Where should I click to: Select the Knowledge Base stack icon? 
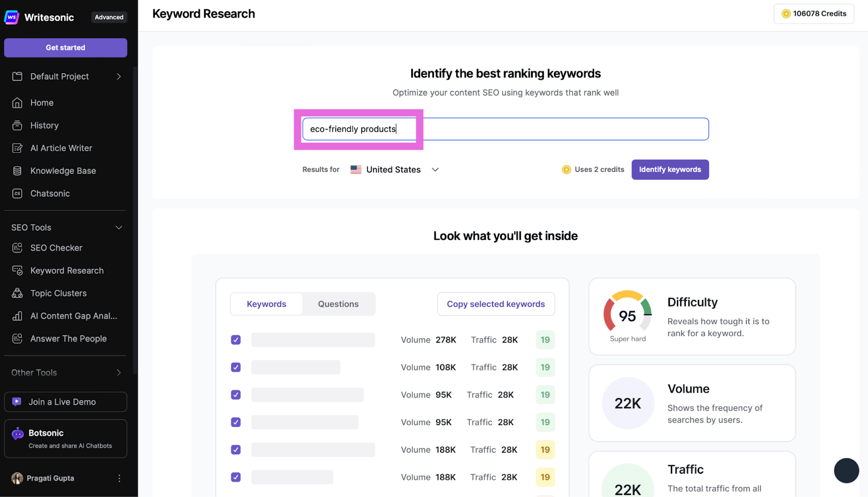[x=17, y=171]
